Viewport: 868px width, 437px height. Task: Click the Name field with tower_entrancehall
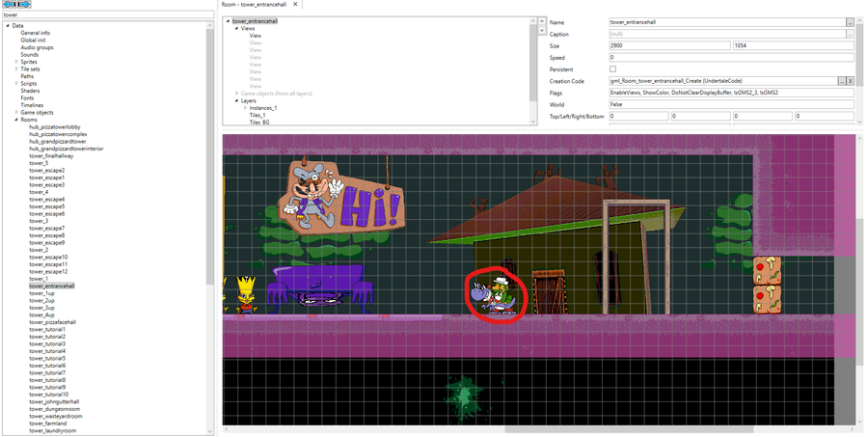[x=727, y=22]
